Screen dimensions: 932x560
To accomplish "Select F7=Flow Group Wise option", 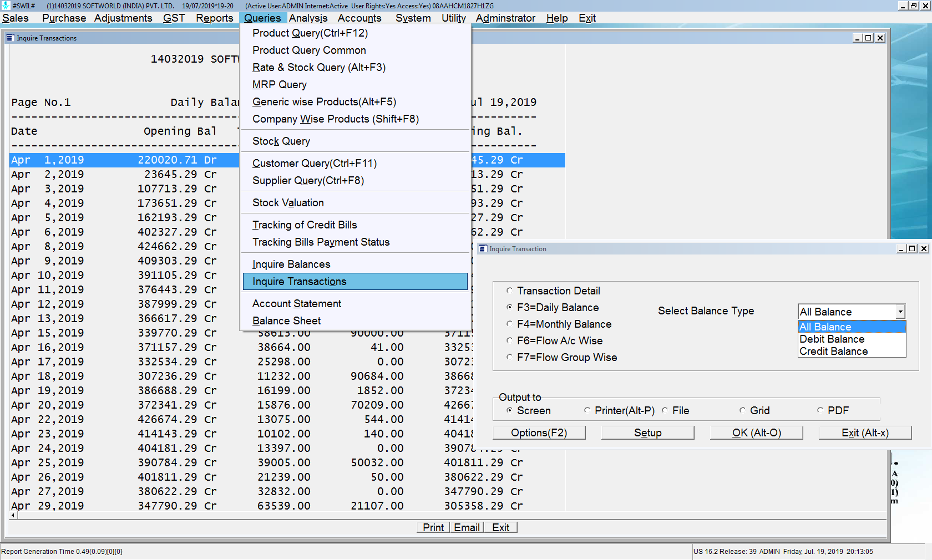I will (x=509, y=357).
